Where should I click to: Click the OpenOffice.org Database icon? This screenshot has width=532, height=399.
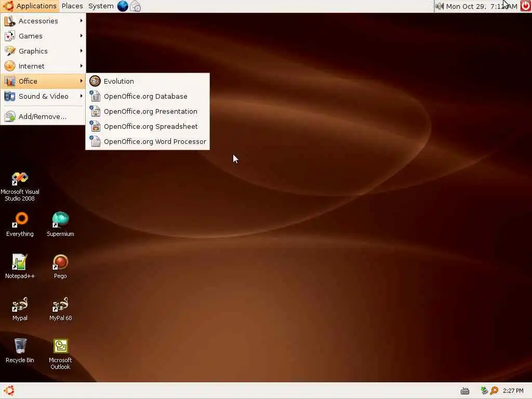tap(95, 96)
